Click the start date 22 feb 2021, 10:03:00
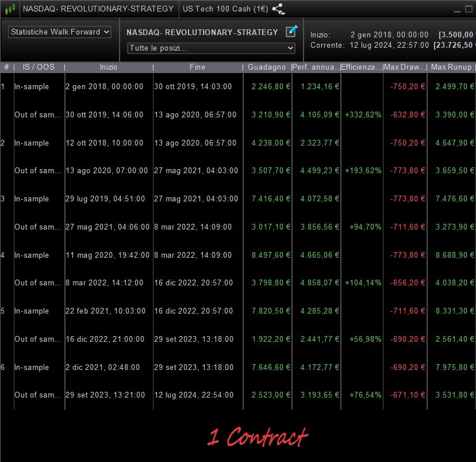 click(x=106, y=311)
